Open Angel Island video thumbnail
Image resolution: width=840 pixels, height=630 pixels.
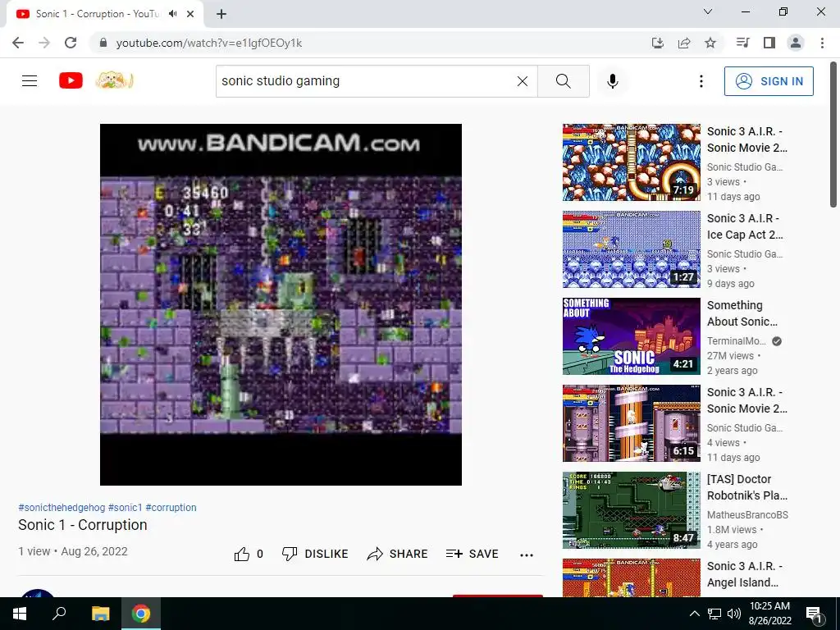click(631, 577)
